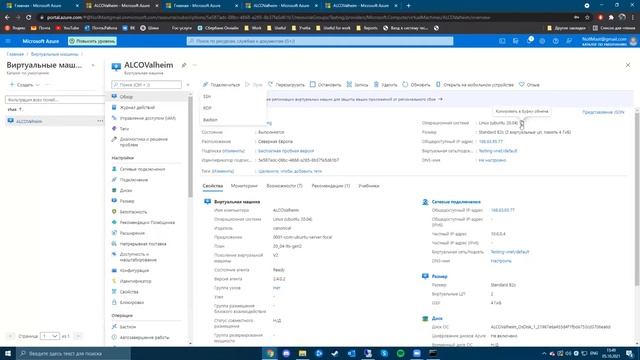The height and width of the screenshot is (360, 640).
Task: Select ALCOValheim in the VM list
Action: [x=29, y=121]
